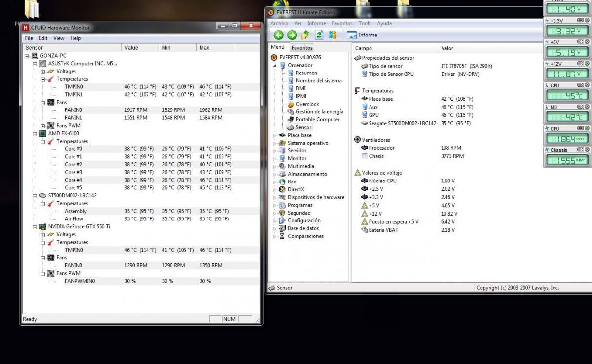Click the Max column header in HWMonitor
592x364 pixels.
[x=215, y=48]
